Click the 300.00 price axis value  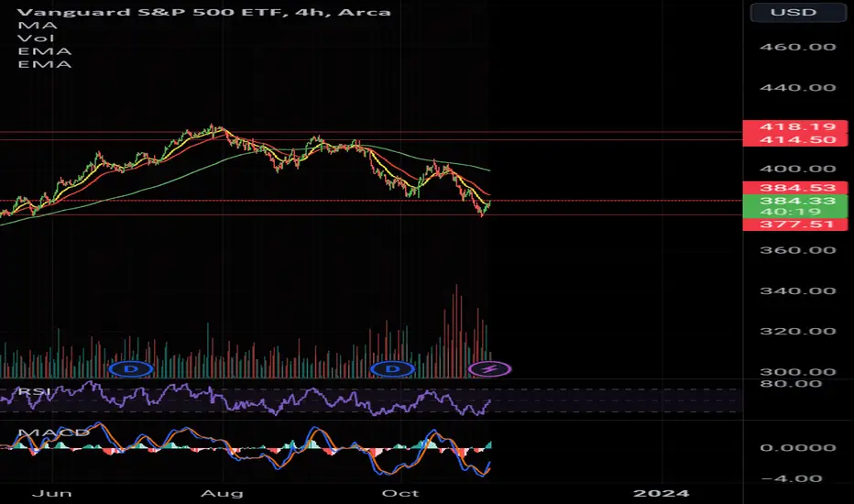pyautogui.click(x=798, y=372)
